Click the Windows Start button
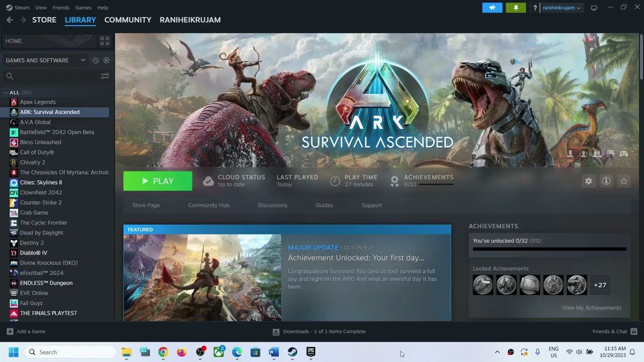The width and height of the screenshot is (644, 362). (x=14, y=352)
